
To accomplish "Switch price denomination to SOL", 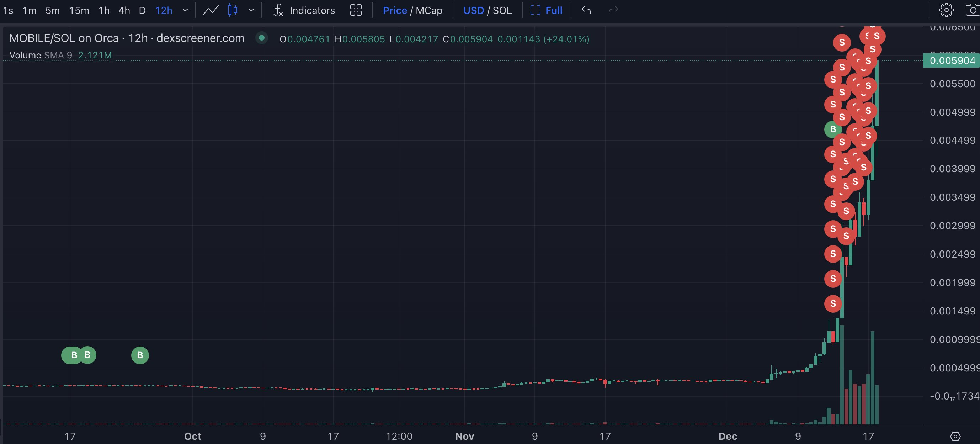I will click(x=502, y=10).
